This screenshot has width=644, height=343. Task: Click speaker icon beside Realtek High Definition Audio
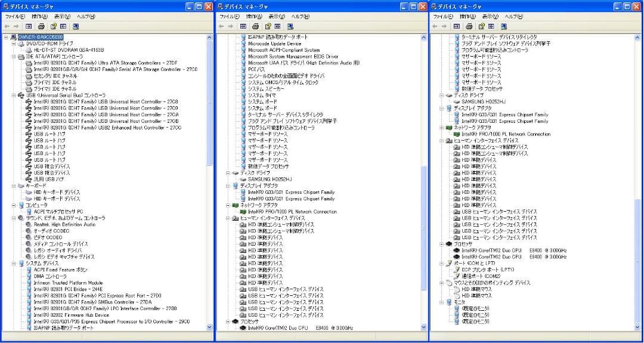(29, 225)
